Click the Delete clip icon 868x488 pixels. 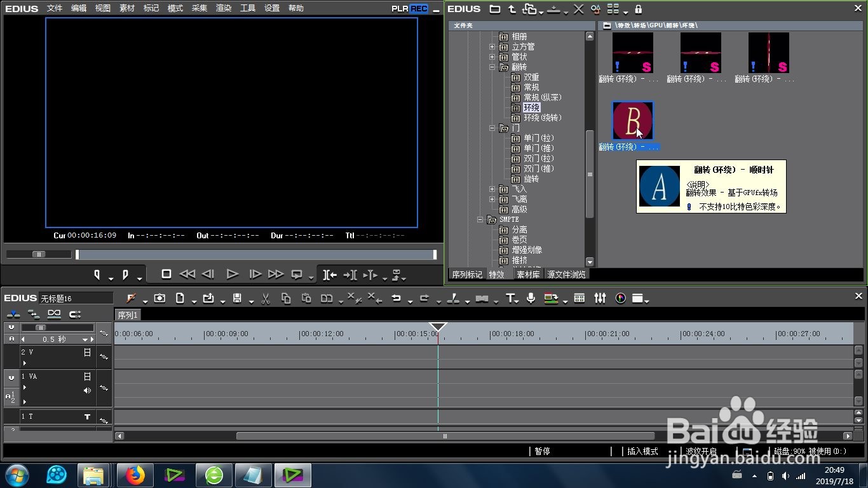353,298
